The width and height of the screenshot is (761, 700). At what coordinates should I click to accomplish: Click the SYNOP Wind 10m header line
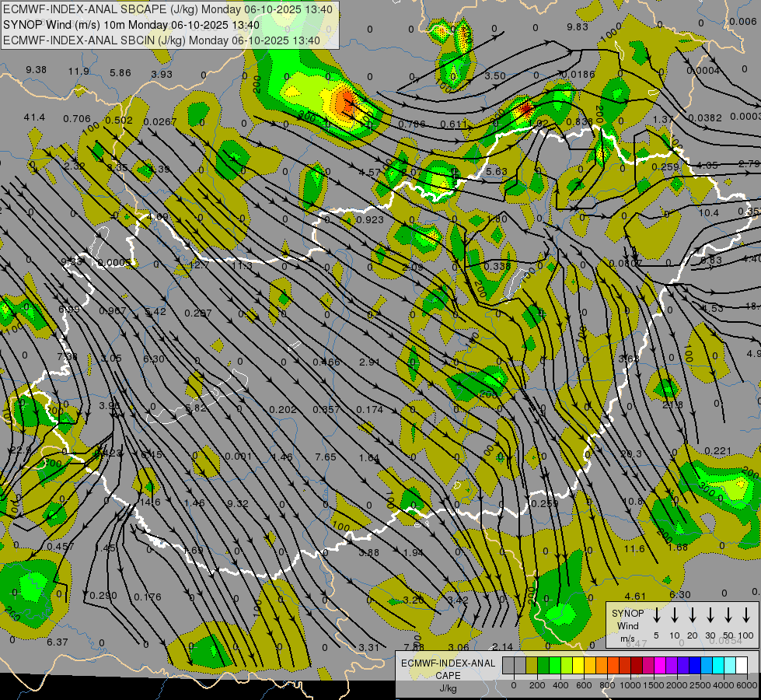point(131,25)
